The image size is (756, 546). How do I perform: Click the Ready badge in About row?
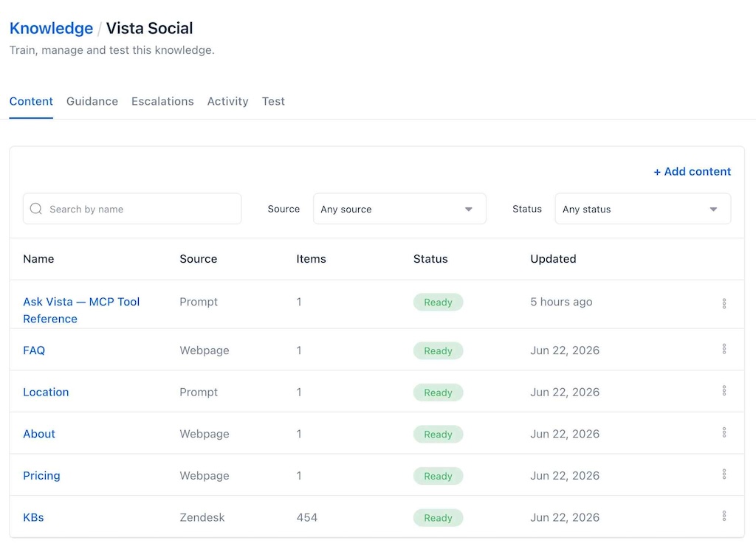(x=438, y=434)
